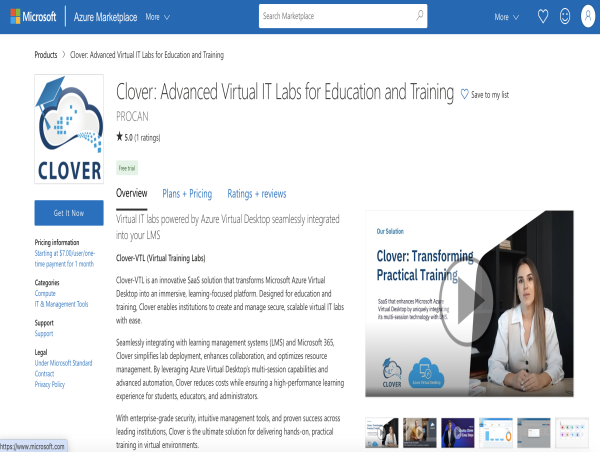Click the Clover breadcrumb text
This screenshot has height=452, width=600.
tap(147, 55)
